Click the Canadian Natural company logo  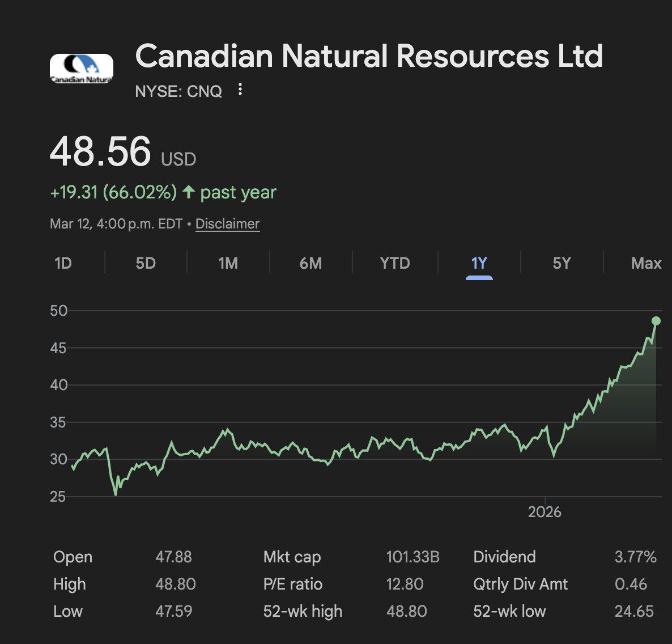[82, 69]
